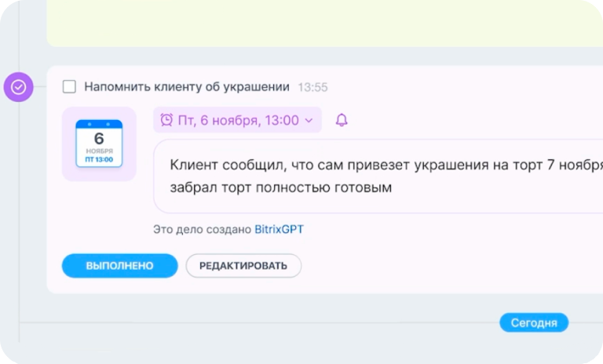The image size is (603, 364).
Task: Tick the checkbox beside "Напомнить клиенту об украшении"
Action: point(69,87)
